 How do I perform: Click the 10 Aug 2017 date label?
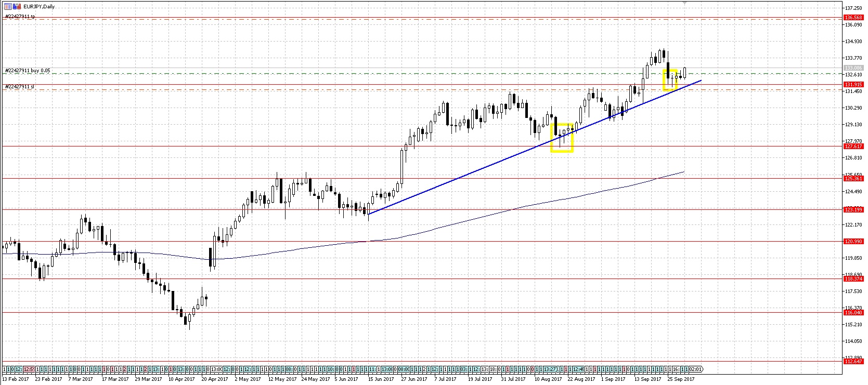pos(548,379)
